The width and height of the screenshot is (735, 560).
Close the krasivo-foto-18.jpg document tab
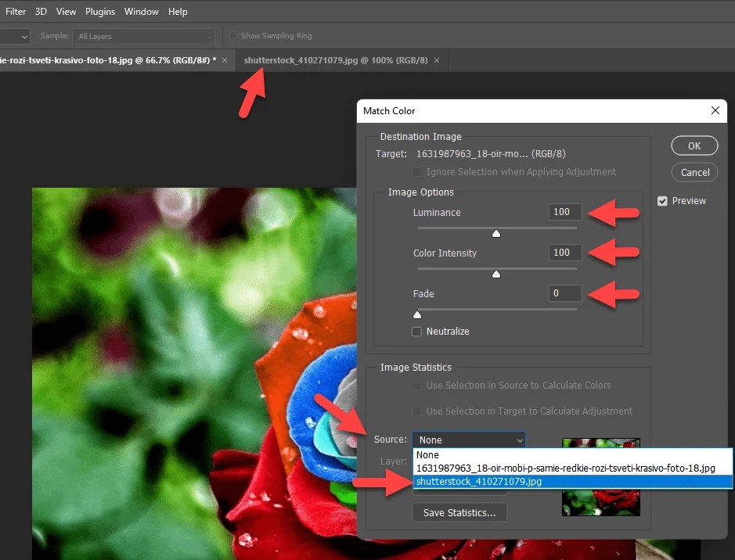(225, 60)
